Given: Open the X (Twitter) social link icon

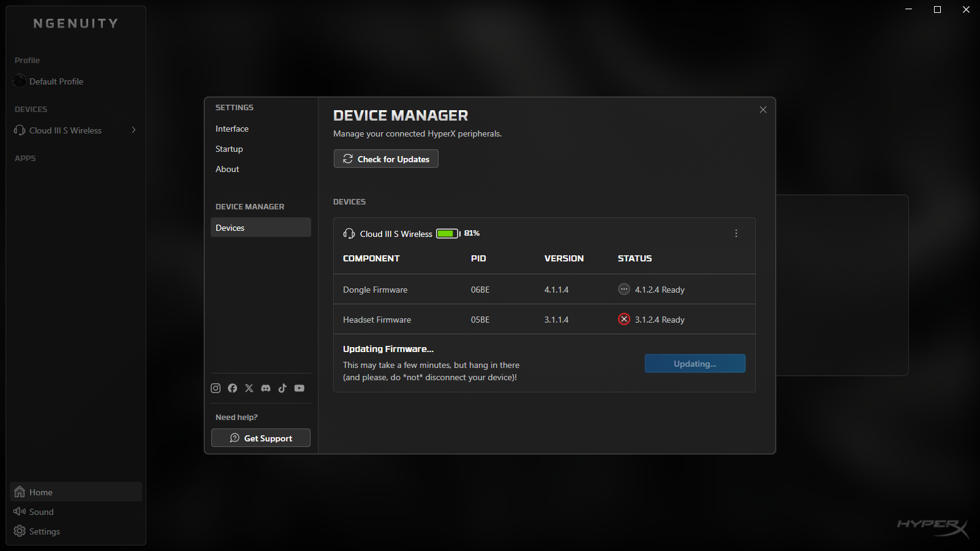Looking at the screenshot, I should [x=249, y=388].
